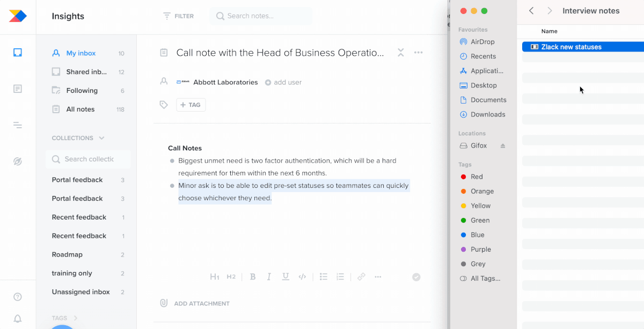Focus the Search collections field

88,159
